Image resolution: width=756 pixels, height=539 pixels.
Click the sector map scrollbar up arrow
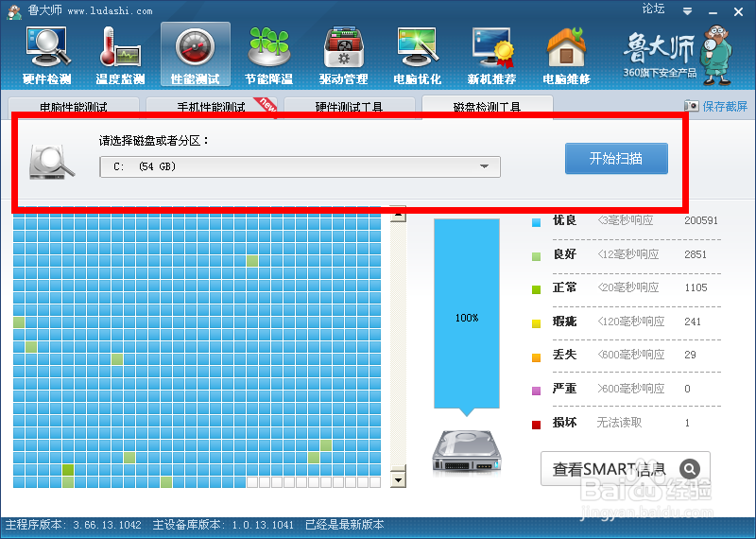398,215
